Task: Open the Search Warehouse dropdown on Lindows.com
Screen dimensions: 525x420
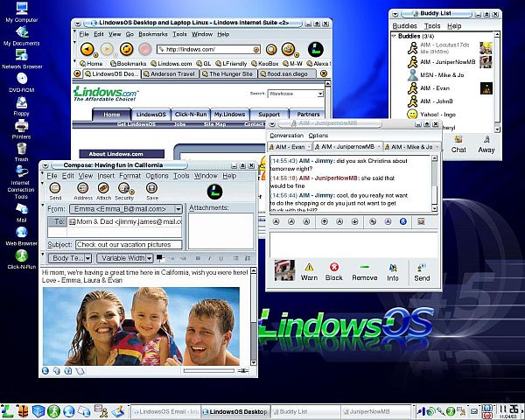Action: pos(320,94)
